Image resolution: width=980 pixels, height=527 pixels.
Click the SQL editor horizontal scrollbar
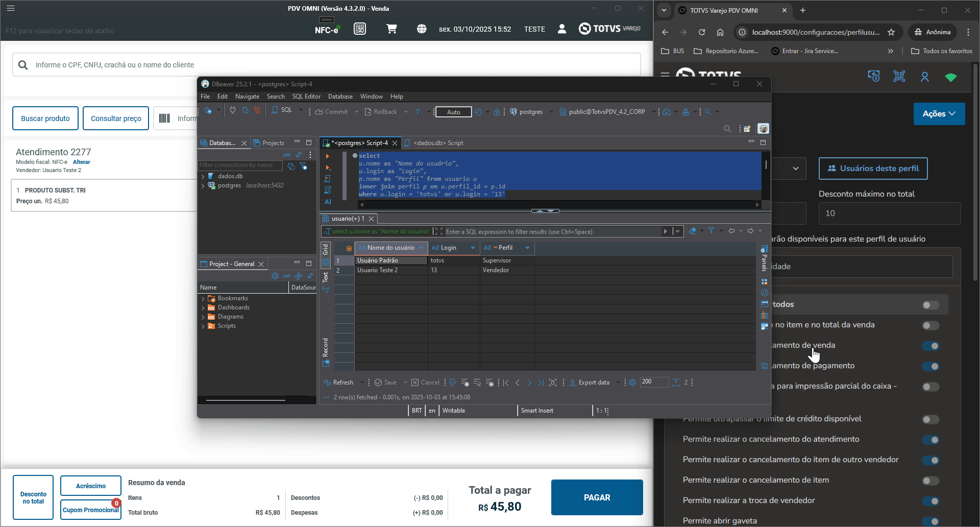(x=559, y=204)
